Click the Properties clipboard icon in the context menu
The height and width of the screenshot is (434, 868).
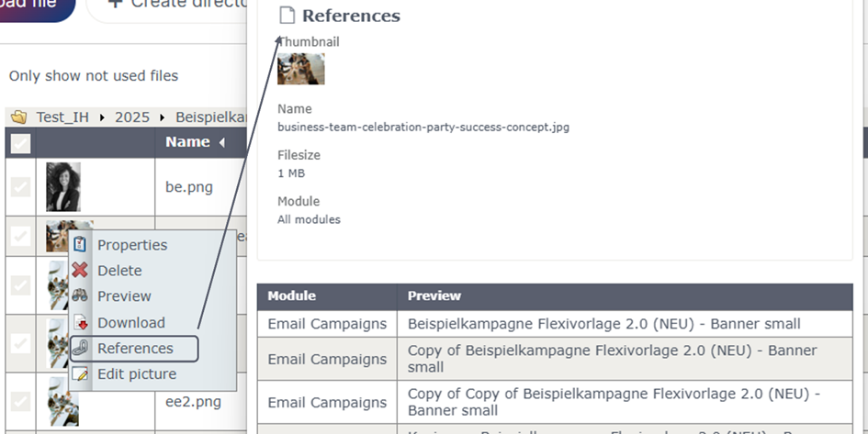pyautogui.click(x=80, y=244)
